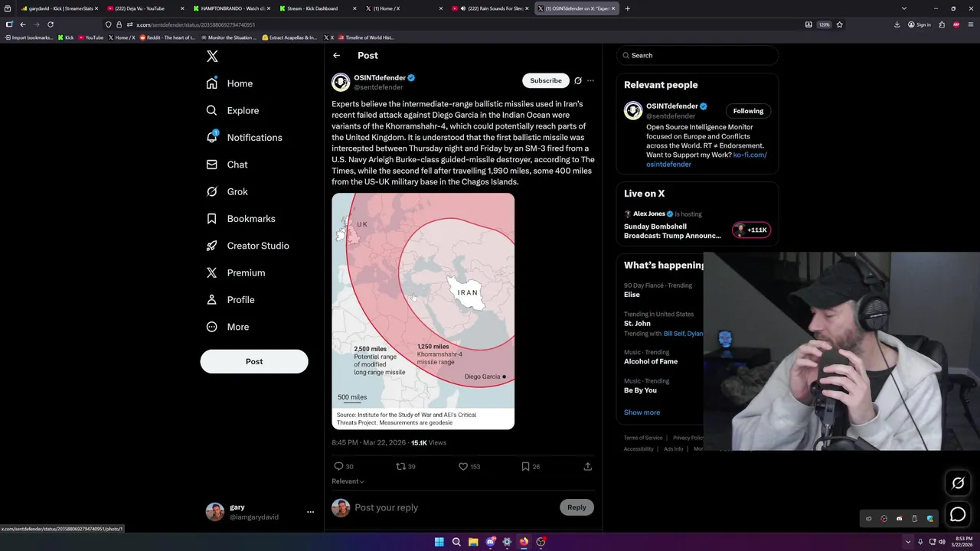Click the Terms of Service footer link
The image size is (980, 551).
click(x=643, y=438)
